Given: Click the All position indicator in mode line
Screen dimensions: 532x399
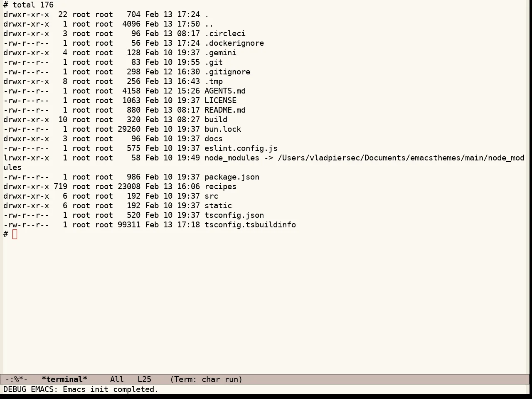Looking at the screenshot, I should (117, 379).
